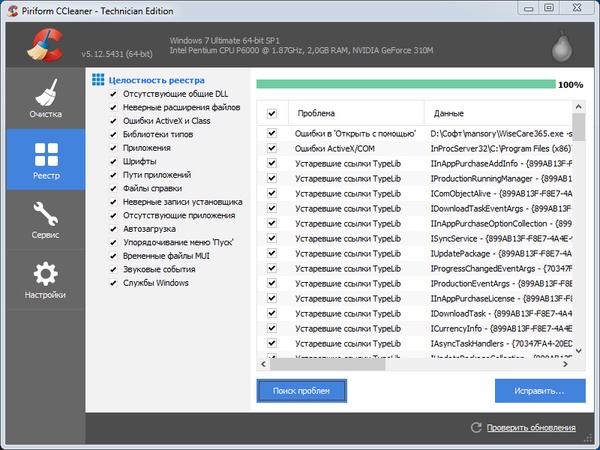
Task: Sort results by the Проблема column
Action: [x=355, y=114]
